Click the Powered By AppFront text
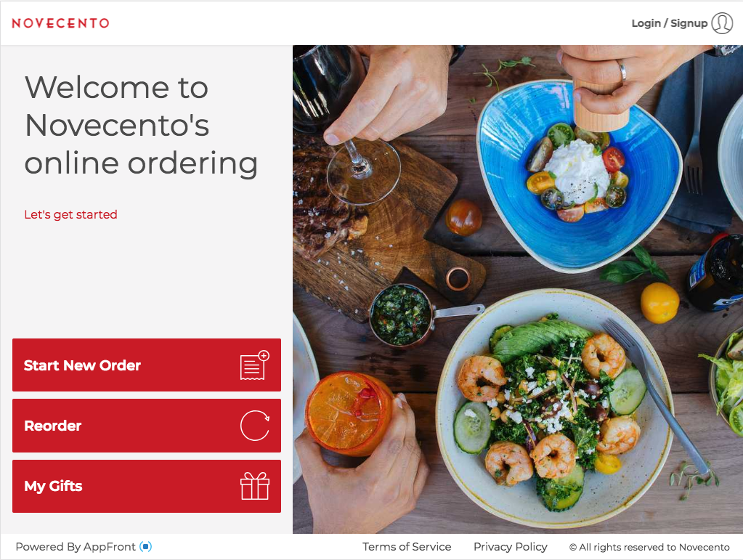 click(76, 547)
